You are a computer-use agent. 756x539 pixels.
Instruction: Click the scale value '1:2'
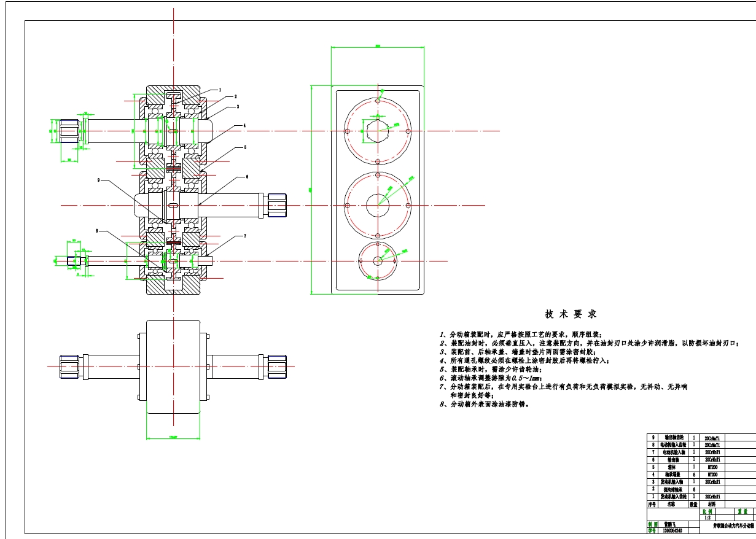[707, 518]
